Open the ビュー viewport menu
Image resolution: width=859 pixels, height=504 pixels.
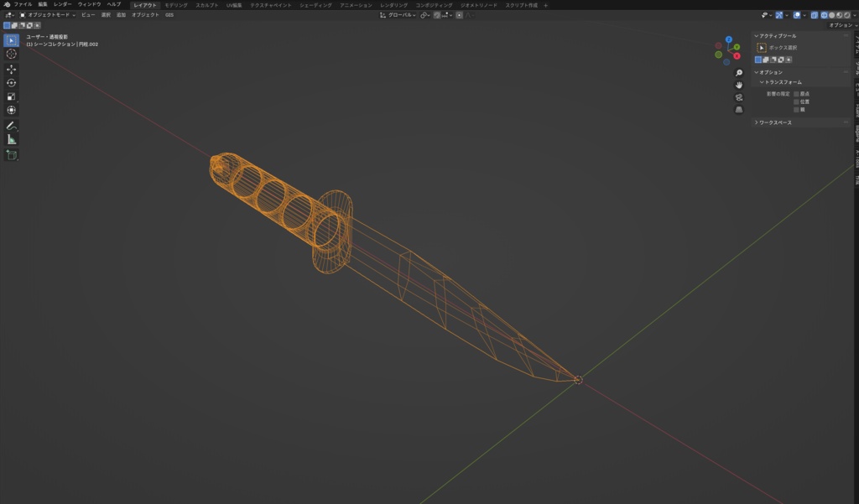(88, 15)
